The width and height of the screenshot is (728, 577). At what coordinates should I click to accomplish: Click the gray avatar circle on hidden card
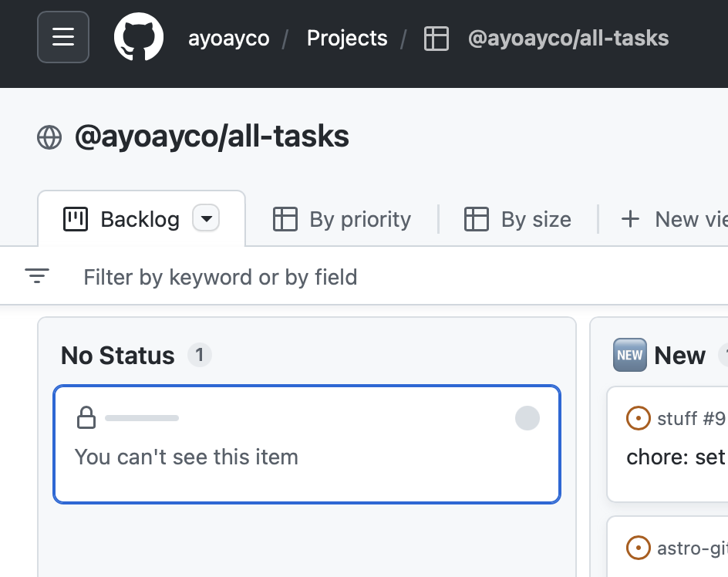527,418
